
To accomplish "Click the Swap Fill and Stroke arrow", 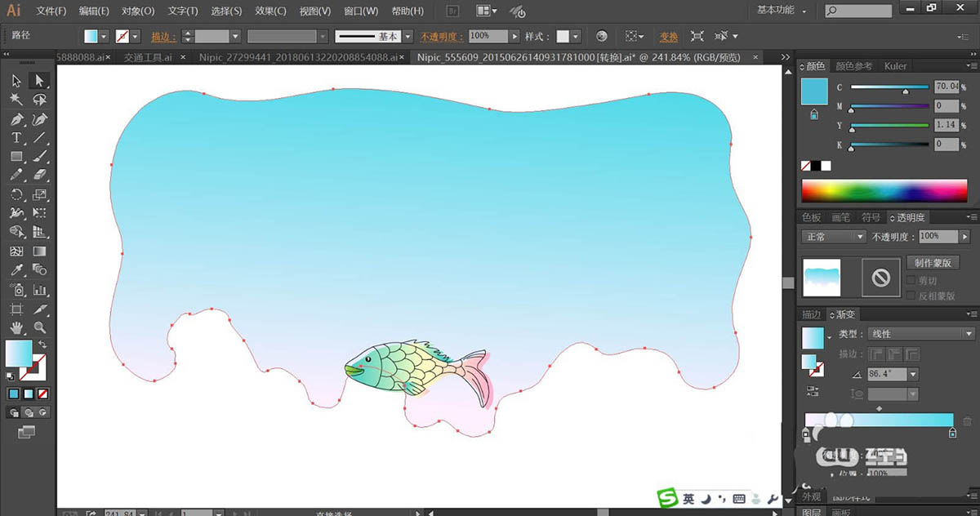I will (42, 345).
